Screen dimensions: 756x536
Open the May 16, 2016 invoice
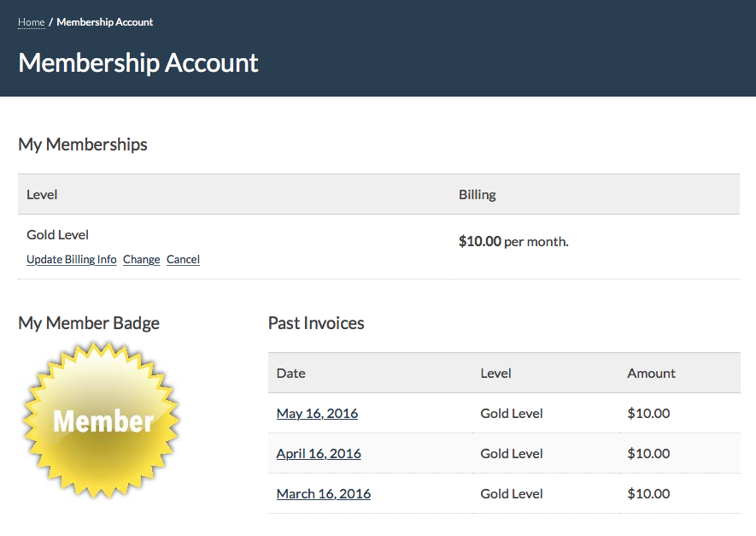pyautogui.click(x=317, y=414)
